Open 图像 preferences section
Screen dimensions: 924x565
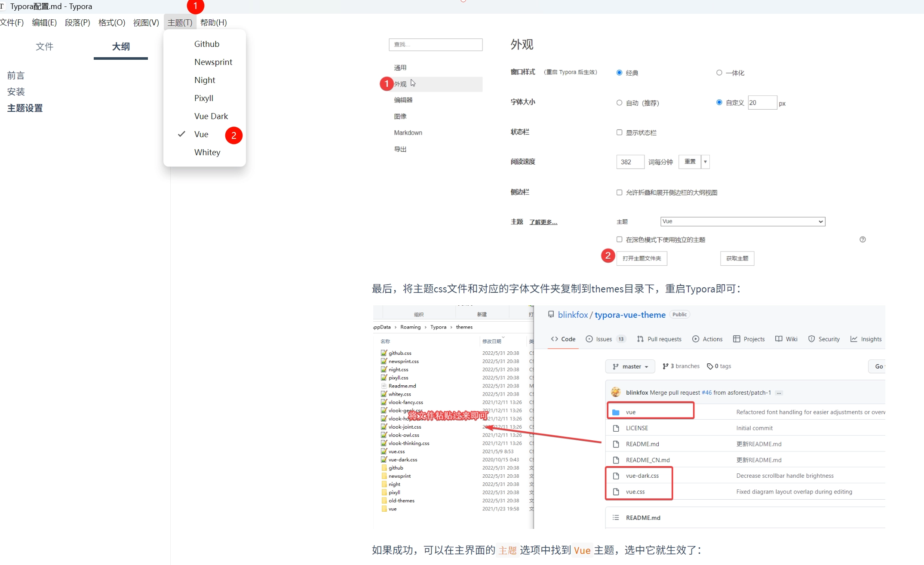tap(400, 116)
